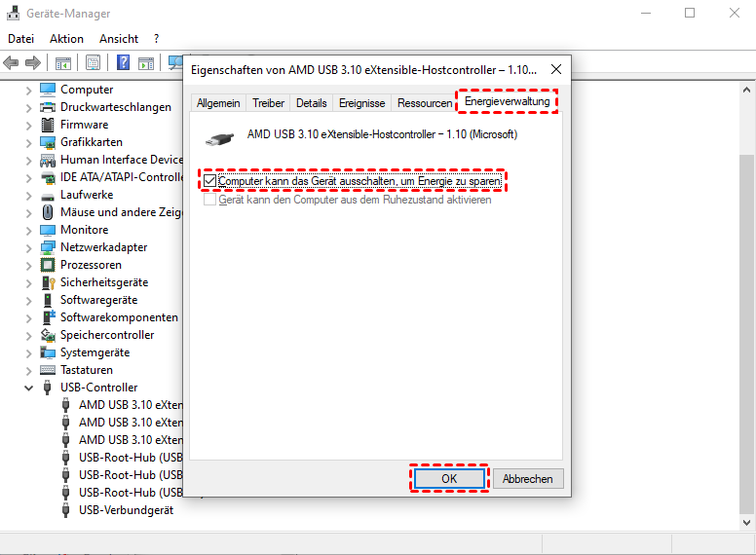This screenshot has width=756, height=555.
Task: Click the forward arrow toolbar icon
Action: [33, 63]
